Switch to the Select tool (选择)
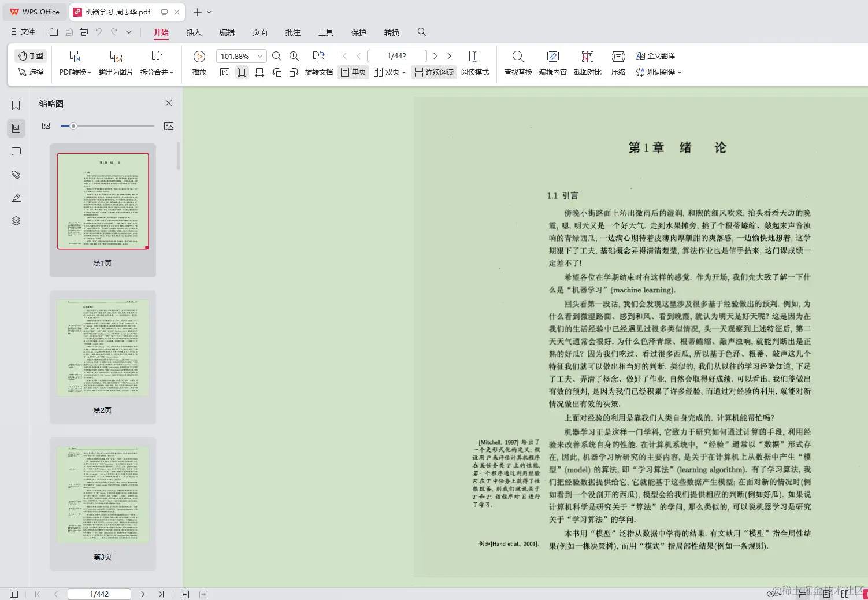The height and width of the screenshot is (600, 868). [x=31, y=72]
